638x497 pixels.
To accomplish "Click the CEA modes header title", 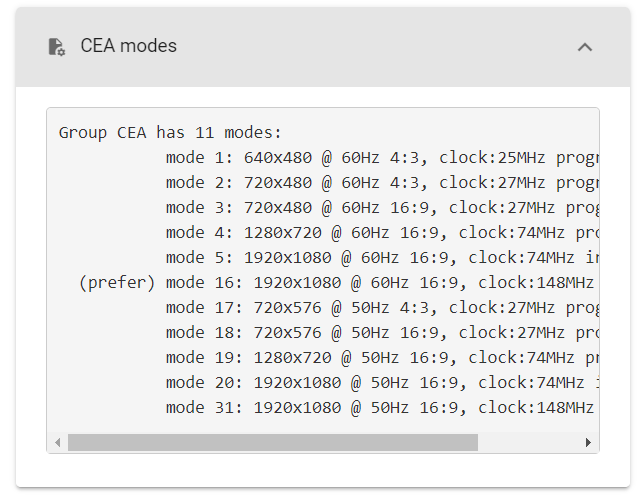I will click(x=129, y=46).
